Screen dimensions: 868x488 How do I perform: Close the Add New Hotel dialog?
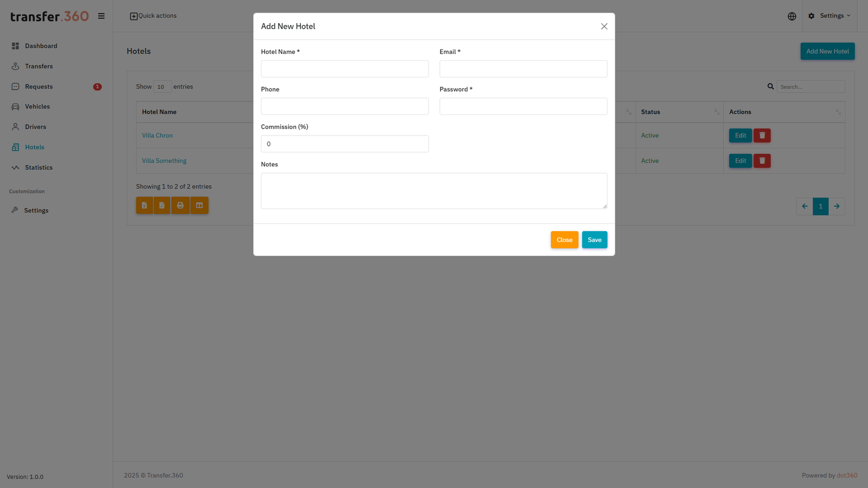point(604,26)
